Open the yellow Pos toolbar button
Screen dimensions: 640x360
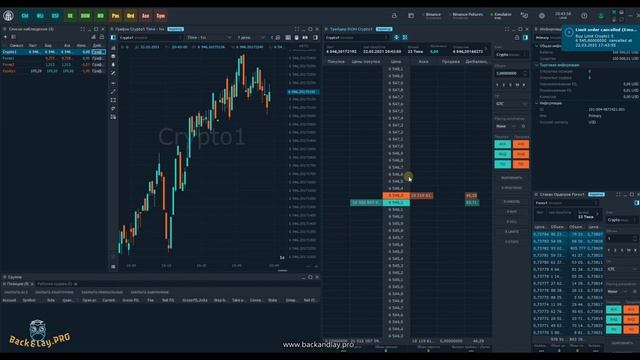point(116,16)
